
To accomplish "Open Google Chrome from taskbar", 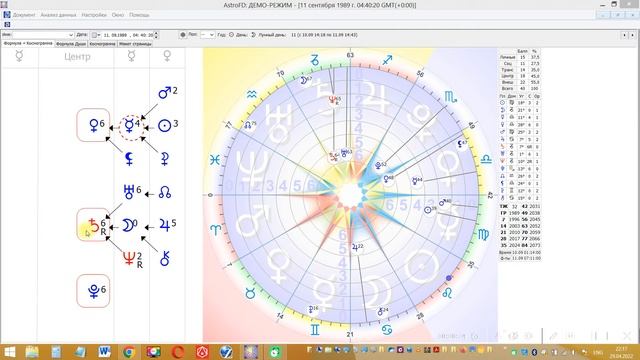I will (x=129, y=352).
